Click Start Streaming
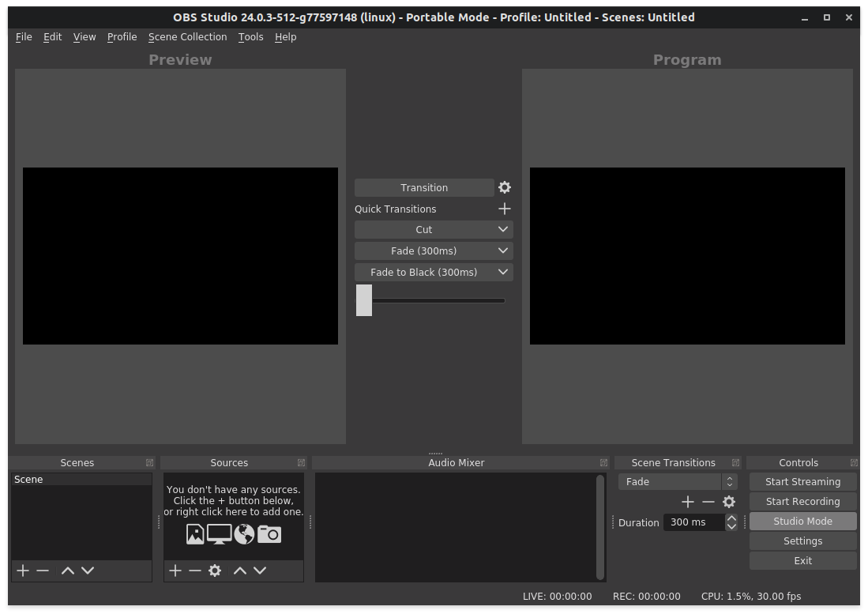This screenshot has width=868, height=614. click(802, 481)
